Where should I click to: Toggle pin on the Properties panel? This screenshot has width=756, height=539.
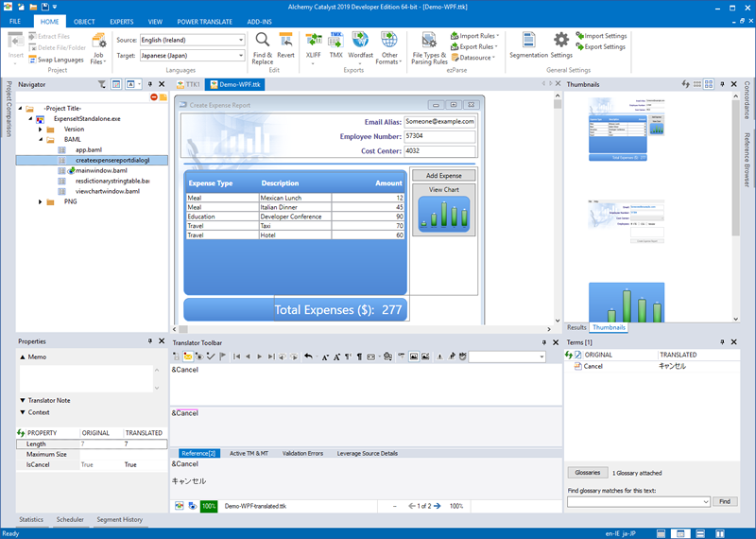(x=150, y=341)
